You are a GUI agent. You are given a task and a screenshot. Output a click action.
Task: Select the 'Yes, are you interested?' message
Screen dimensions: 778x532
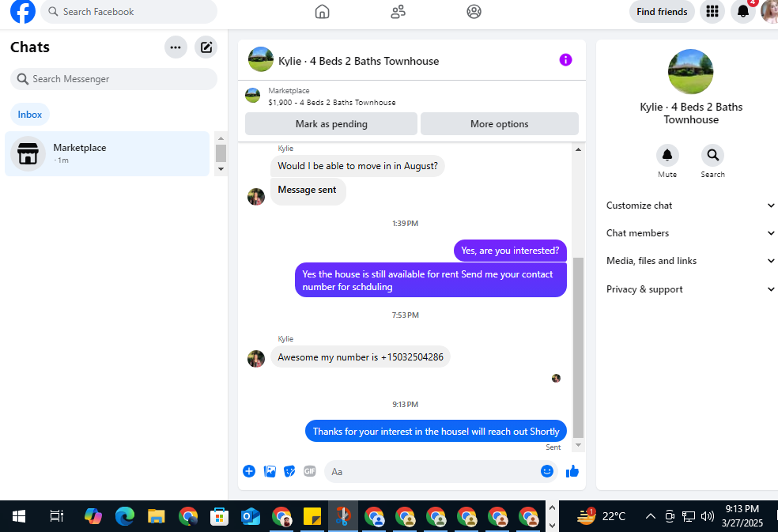pyautogui.click(x=510, y=251)
